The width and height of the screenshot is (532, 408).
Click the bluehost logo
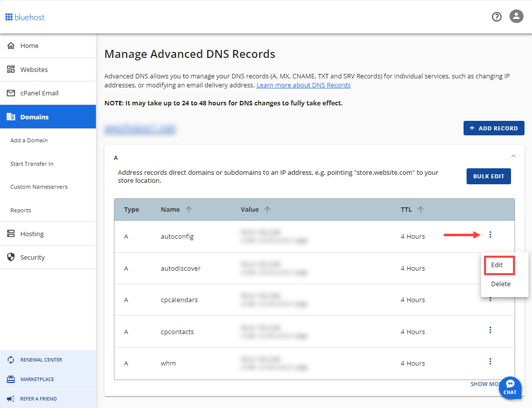[x=25, y=17]
